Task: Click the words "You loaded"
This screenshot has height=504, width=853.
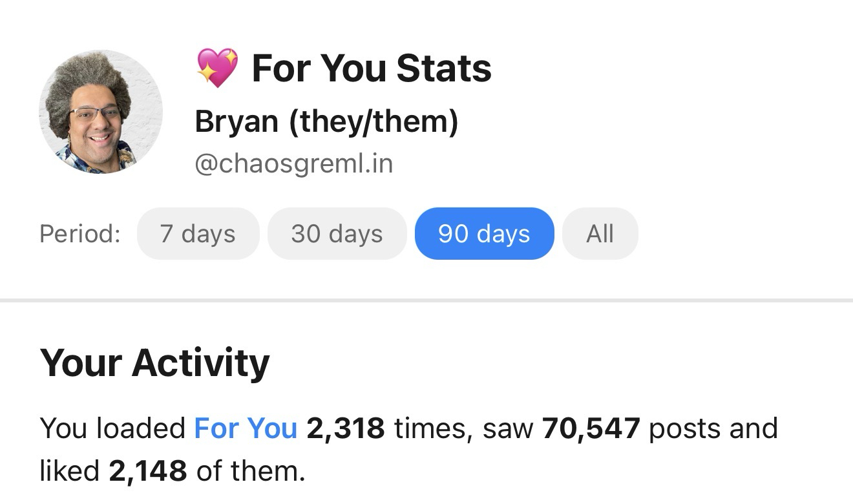Action: click(x=112, y=428)
